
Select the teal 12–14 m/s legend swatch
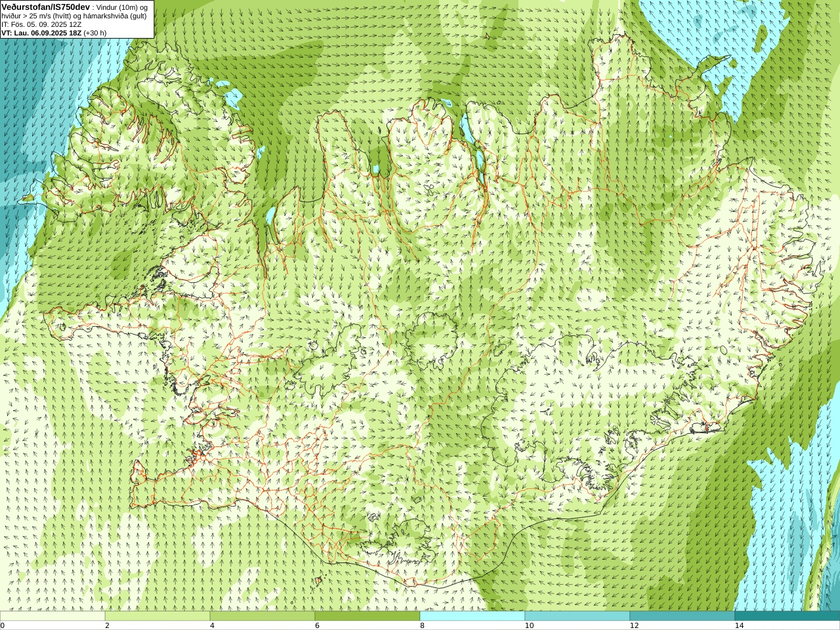point(682,616)
